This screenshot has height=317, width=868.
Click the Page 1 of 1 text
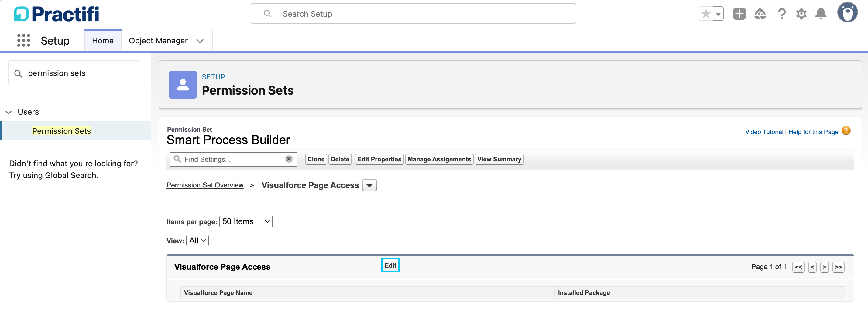coord(769,267)
